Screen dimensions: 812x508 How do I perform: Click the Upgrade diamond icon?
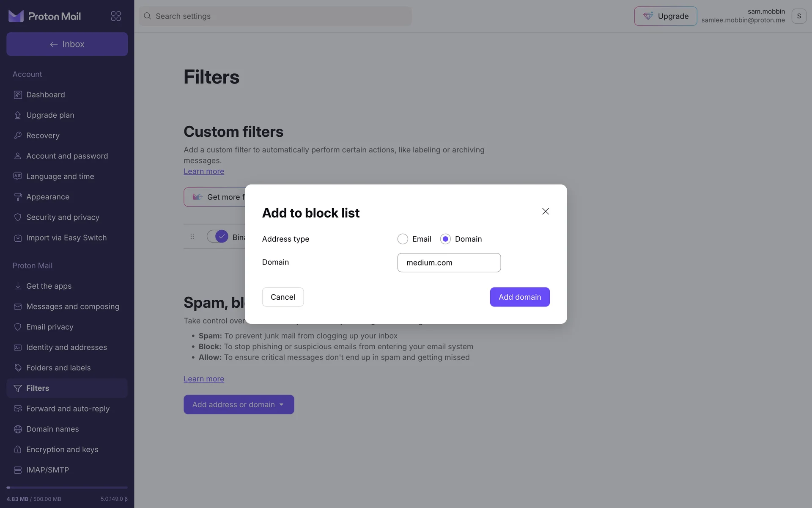(648, 16)
